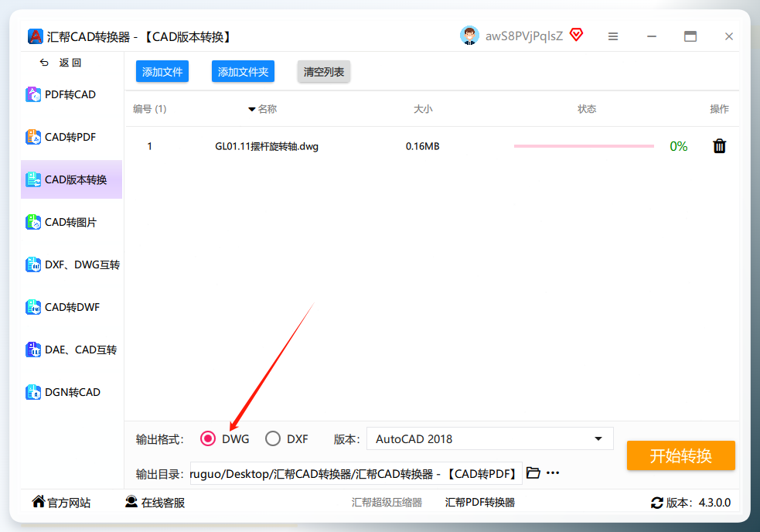The height and width of the screenshot is (532, 760).
Task: Click the app logo in title bar
Action: pyautogui.click(x=36, y=36)
